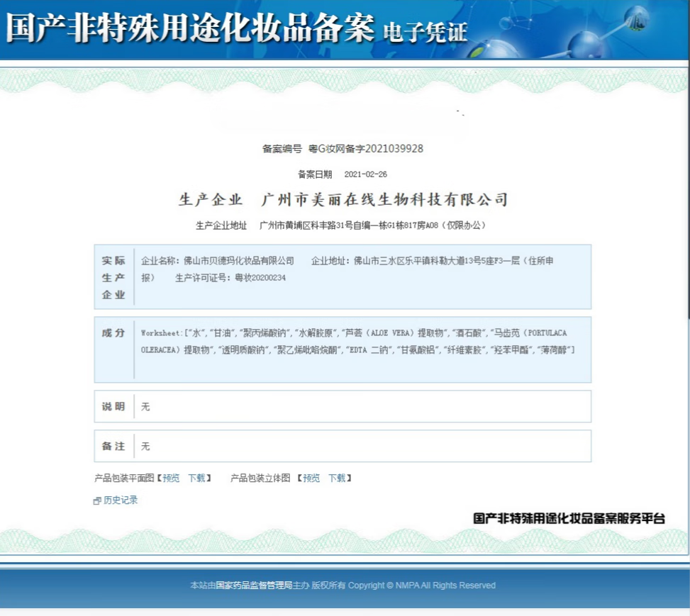Click the 成分 ingredients section label
Image resolution: width=690 pixels, height=616 pixels.
click(113, 332)
